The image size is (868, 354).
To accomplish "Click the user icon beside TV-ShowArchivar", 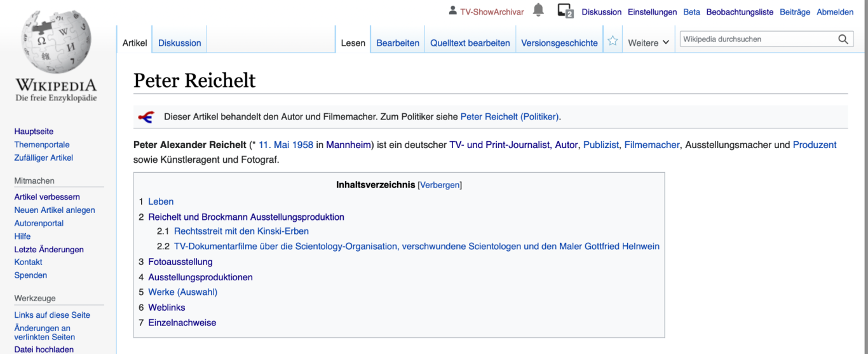I will 452,11.
